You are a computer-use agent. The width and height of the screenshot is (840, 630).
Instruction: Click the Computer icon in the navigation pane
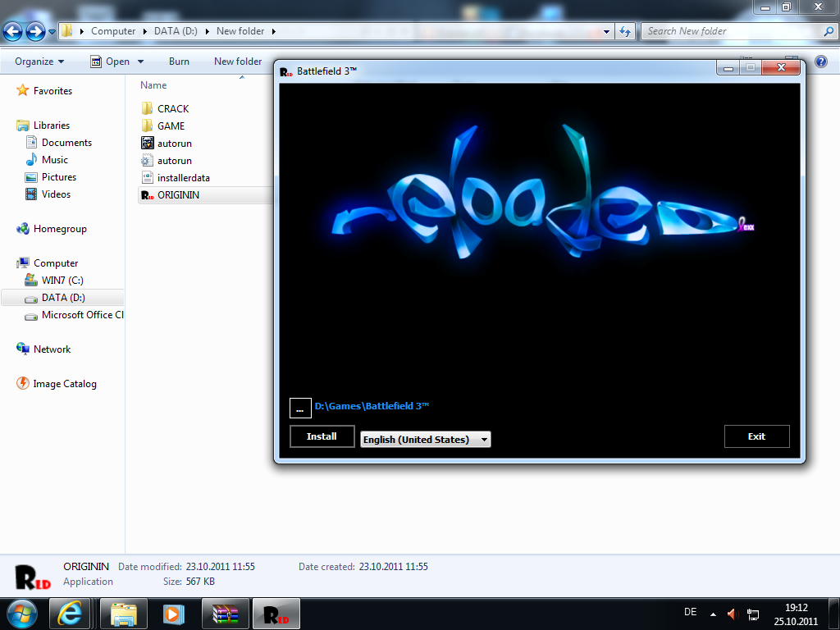[x=22, y=263]
